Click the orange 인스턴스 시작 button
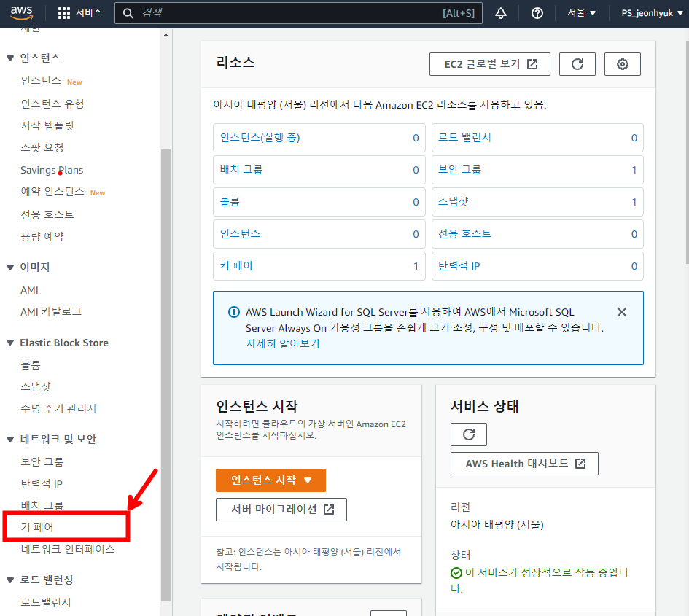The height and width of the screenshot is (616, 689). click(270, 480)
